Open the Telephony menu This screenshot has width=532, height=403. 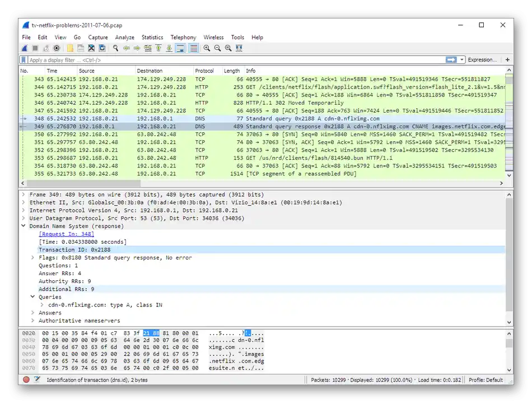tap(183, 38)
